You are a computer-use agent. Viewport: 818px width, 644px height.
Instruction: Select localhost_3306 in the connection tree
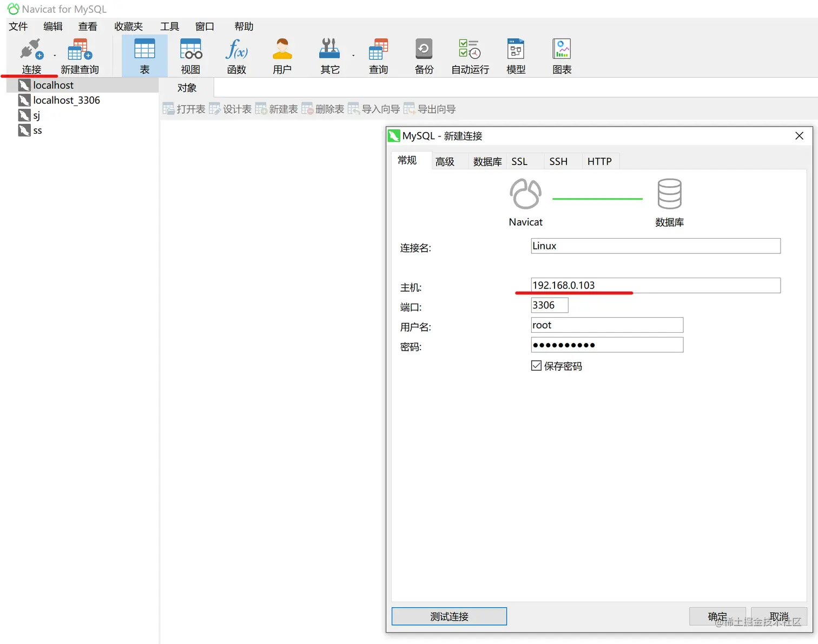pos(67,100)
